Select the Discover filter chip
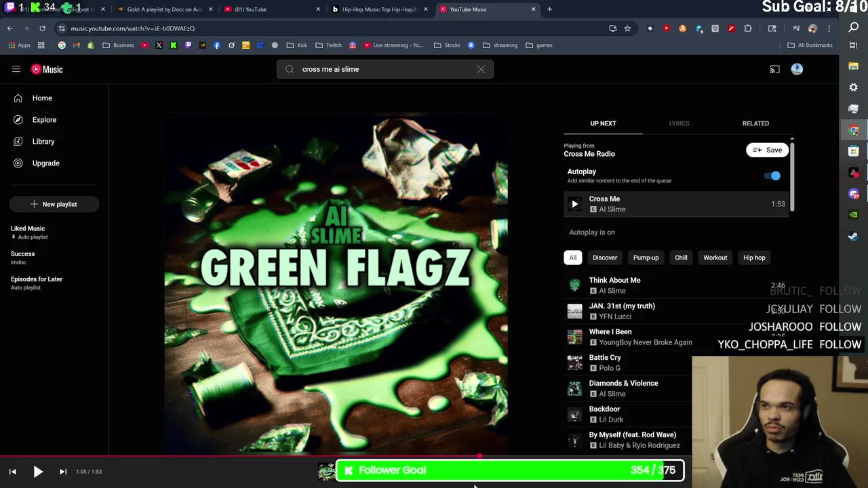This screenshot has height=488, width=868. [605, 258]
